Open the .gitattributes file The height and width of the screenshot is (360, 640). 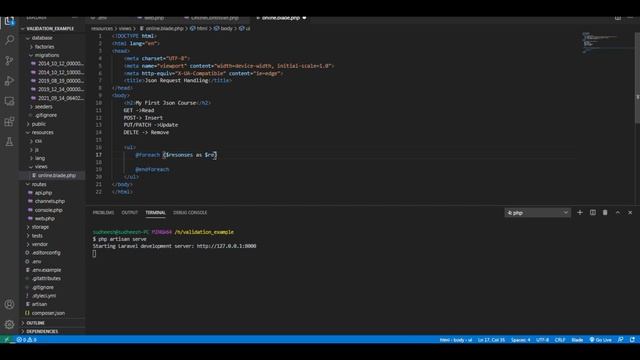pos(46,278)
